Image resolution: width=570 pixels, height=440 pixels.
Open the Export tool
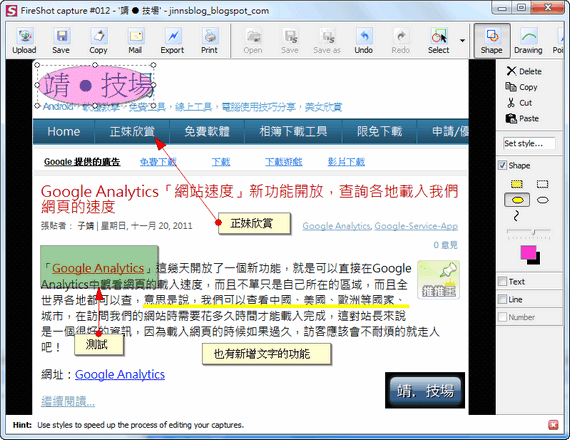(172, 41)
